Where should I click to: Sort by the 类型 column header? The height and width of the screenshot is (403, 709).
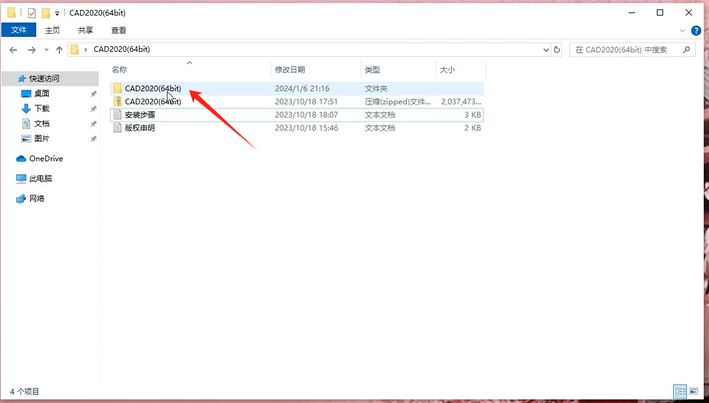(372, 70)
